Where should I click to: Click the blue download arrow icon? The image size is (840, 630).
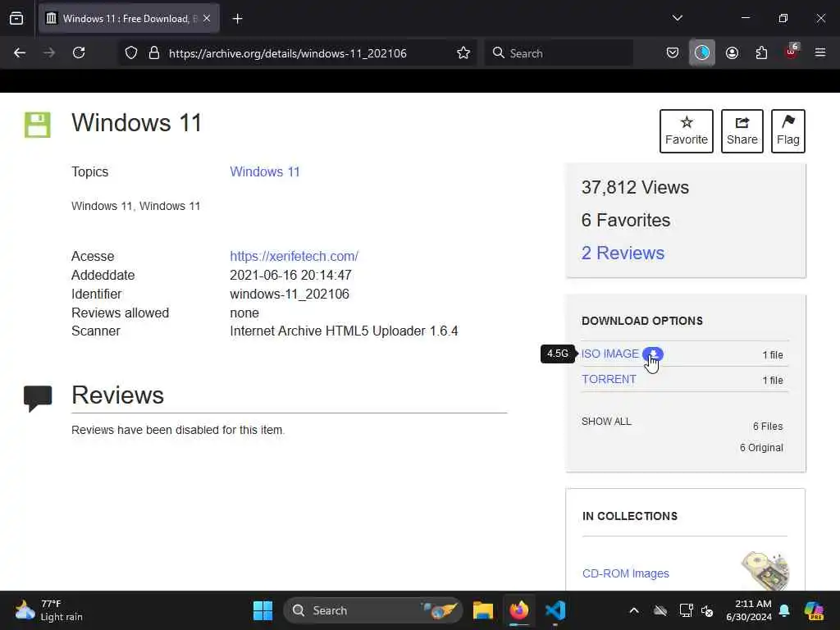click(x=652, y=354)
